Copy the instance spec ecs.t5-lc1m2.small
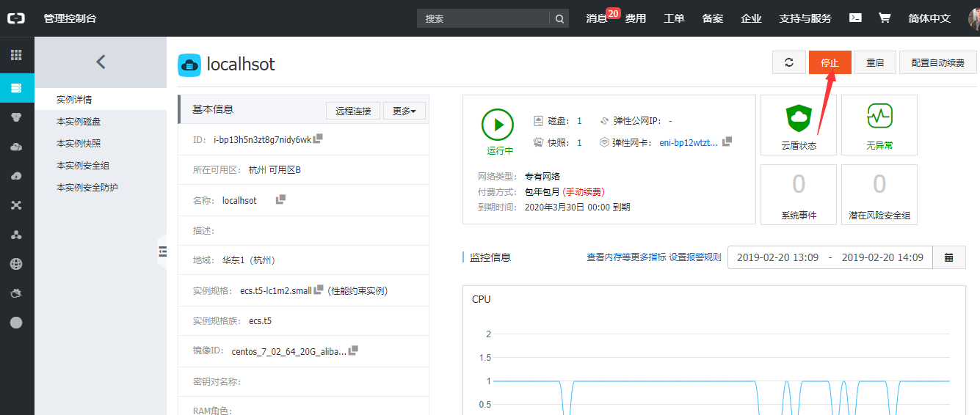The height and width of the screenshot is (415, 980). coord(319,290)
